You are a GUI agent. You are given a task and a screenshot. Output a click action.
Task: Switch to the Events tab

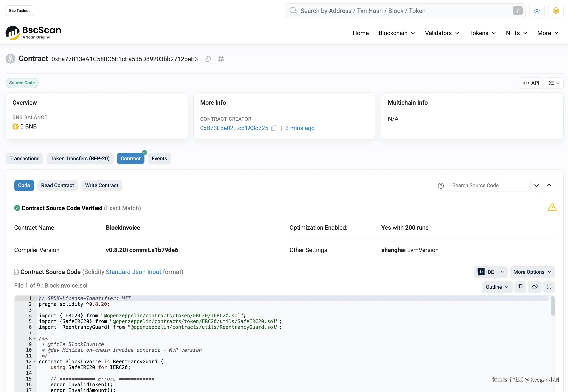[x=159, y=158]
